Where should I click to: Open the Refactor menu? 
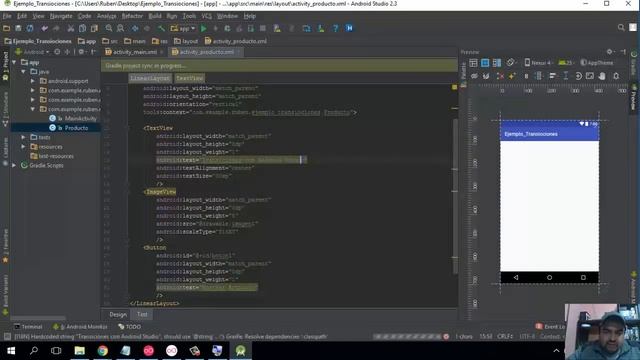[x=132, y=16]
